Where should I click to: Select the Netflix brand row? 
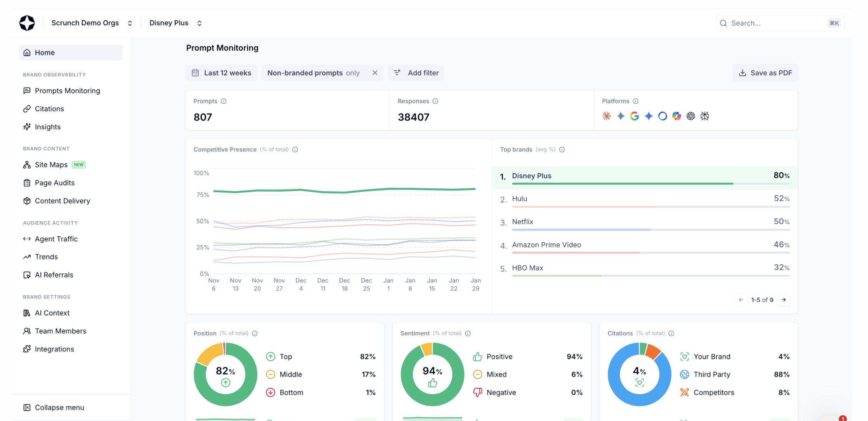[x=645, y=224]
